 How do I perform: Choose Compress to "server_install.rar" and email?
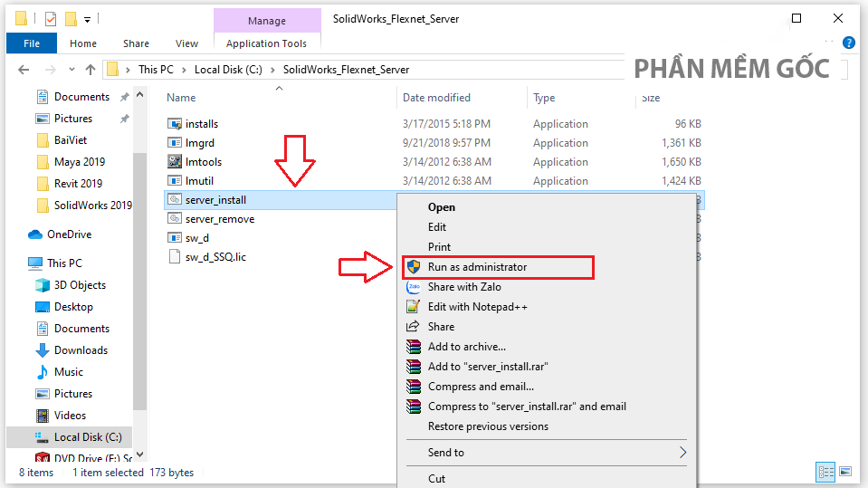527,407
